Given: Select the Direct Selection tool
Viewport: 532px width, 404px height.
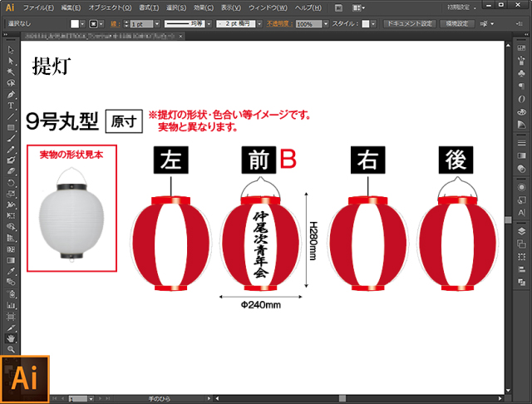Looking at the screenshot, I should click(x=11, y=61).
